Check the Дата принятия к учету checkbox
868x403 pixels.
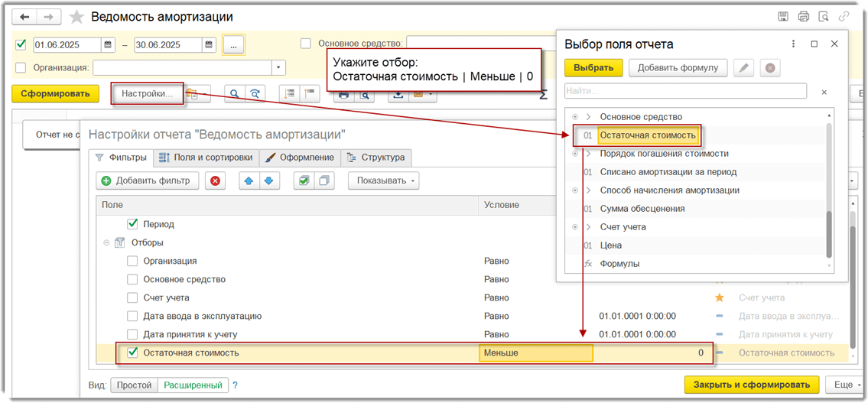point(132,334)
